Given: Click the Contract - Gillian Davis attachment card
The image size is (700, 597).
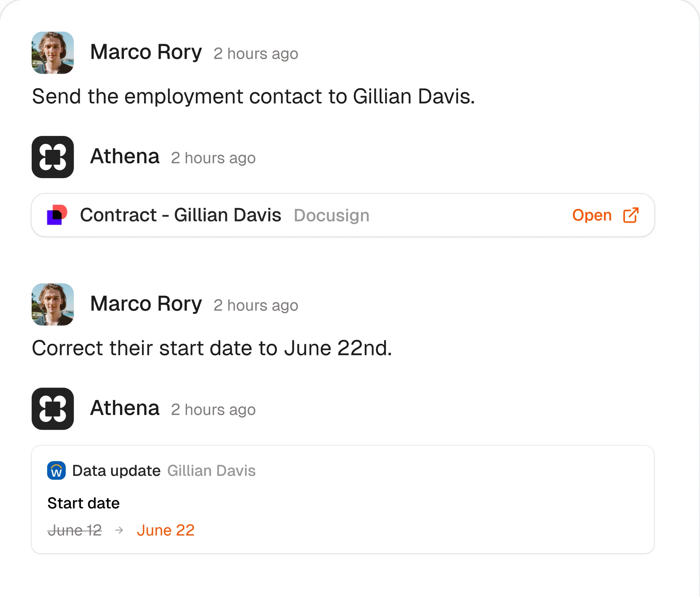Looking at the screenshot, I should tap(342, 215).
